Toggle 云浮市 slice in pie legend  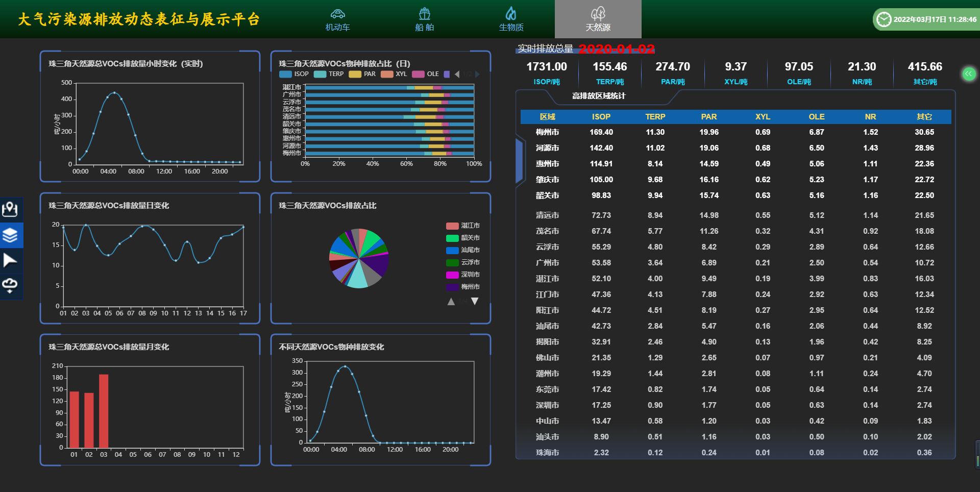coord(463,262)
